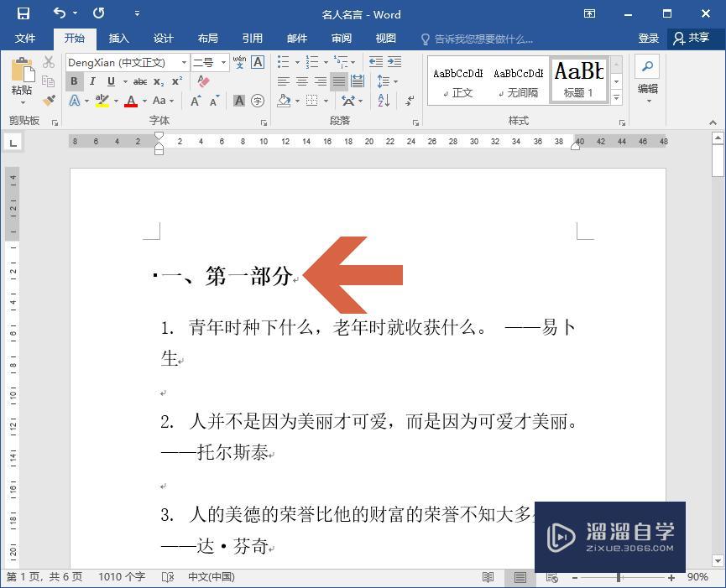Screen dimensions: 726x588
Task: Select the 无间隔 style
Action: [x=519, y=81]
